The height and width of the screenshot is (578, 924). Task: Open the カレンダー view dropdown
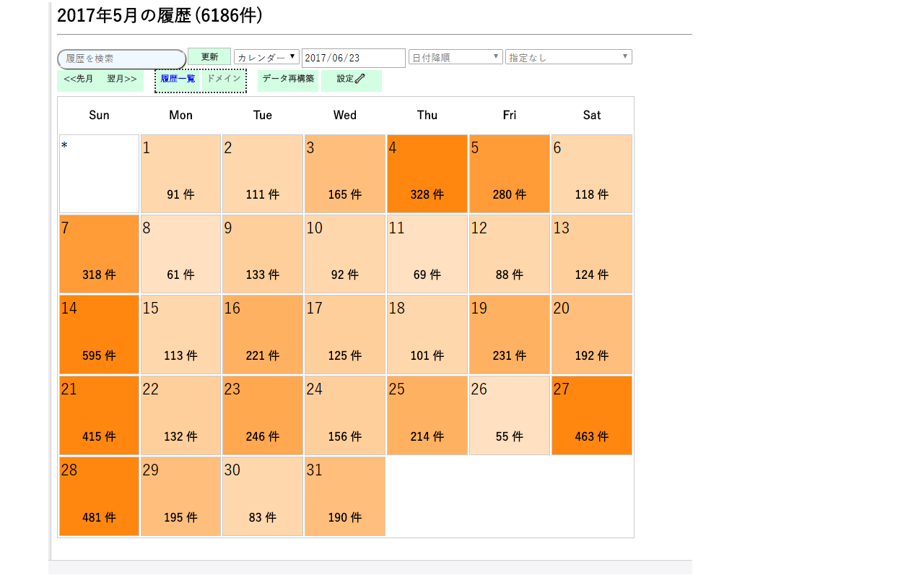pos(266,57)
